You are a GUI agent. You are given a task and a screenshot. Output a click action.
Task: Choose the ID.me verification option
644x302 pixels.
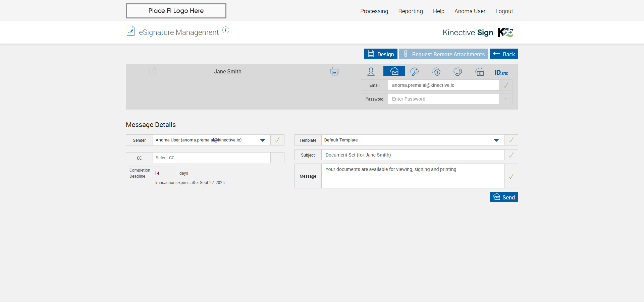501,72
